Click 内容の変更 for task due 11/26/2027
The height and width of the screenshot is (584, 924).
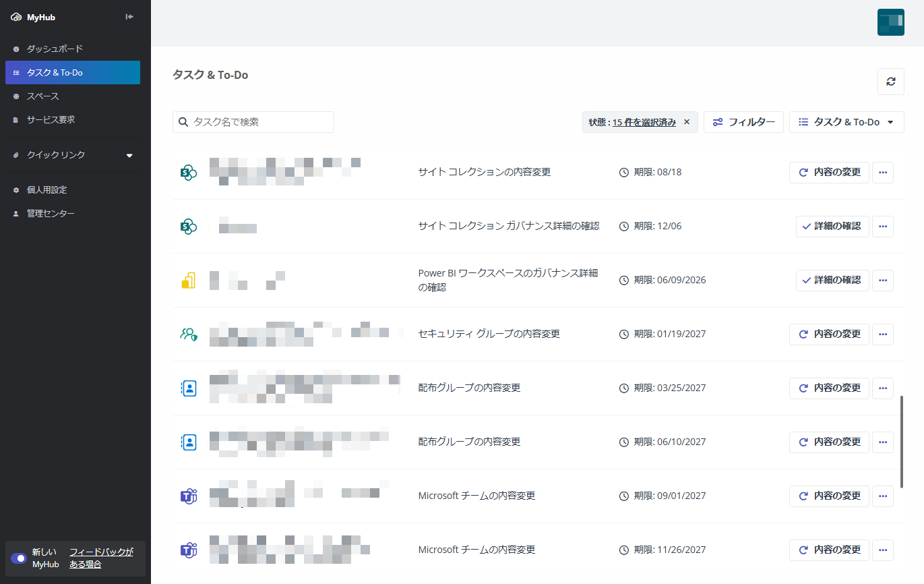click(829, 550)
